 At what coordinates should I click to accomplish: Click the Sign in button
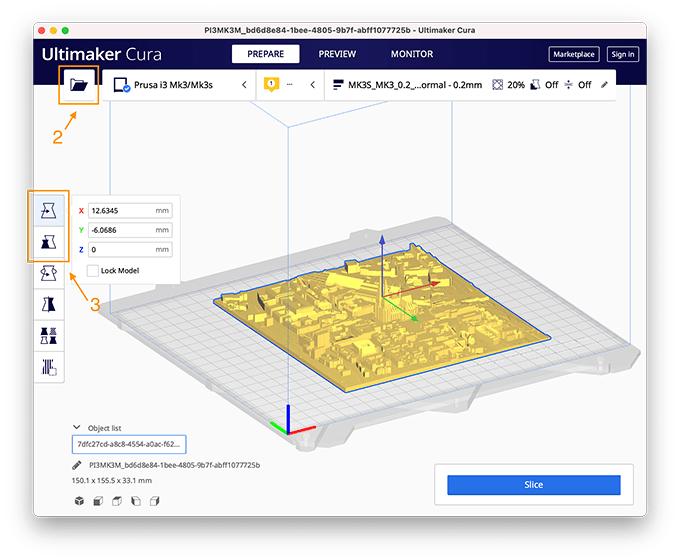623,54
